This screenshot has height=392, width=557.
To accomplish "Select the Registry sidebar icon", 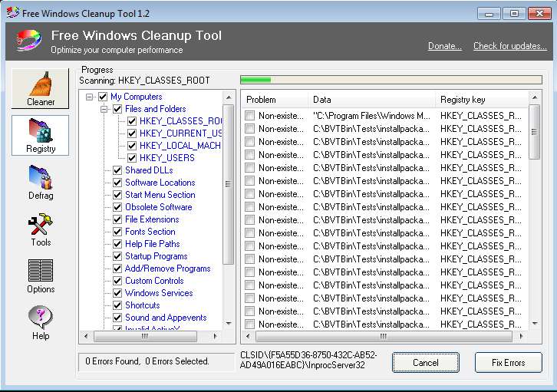I will pyautogui.click(x=41, y=135).
